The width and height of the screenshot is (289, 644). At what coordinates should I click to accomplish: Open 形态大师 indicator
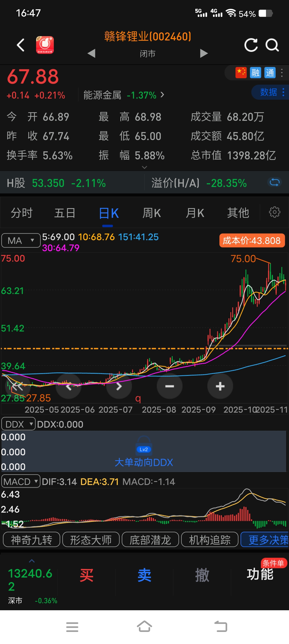tap(91, 540)
